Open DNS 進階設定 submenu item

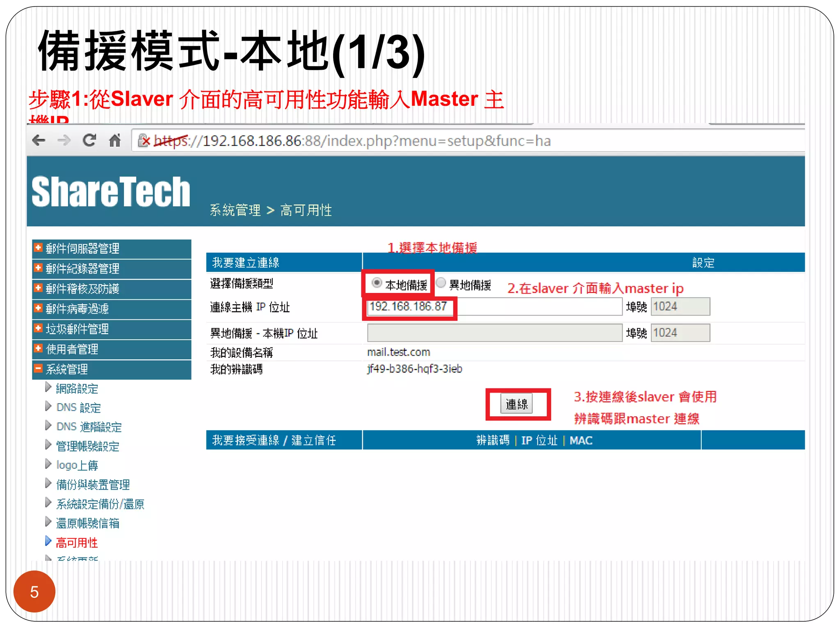point(89,427)
